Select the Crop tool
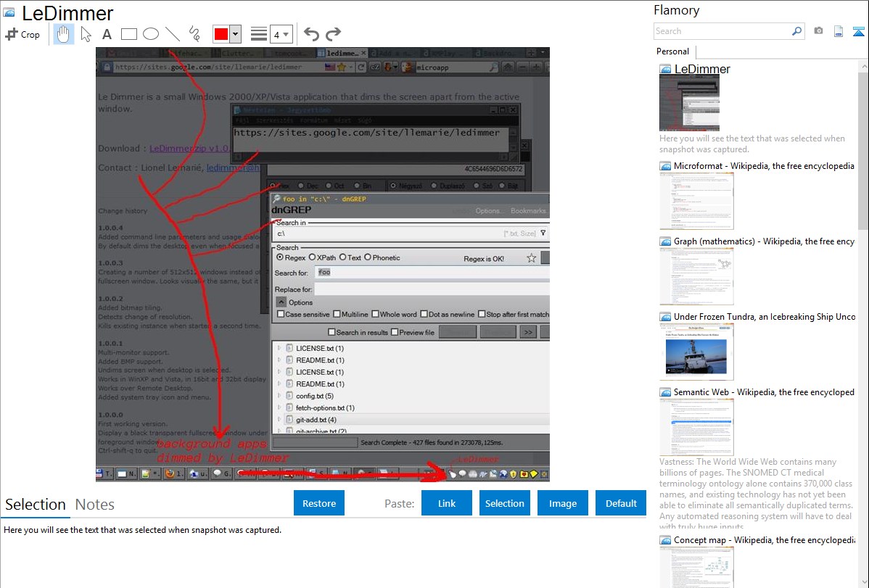Viewport: 869px width, 588px height. [22, 34]
